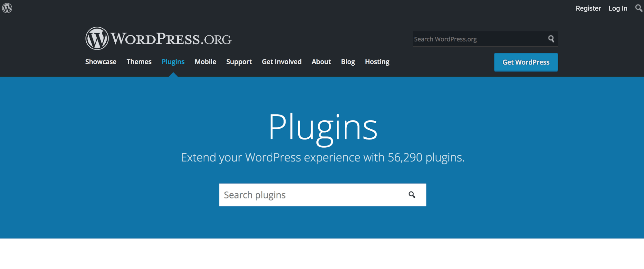
Task: Click the Get WordPress button
Action: point(526,62)
